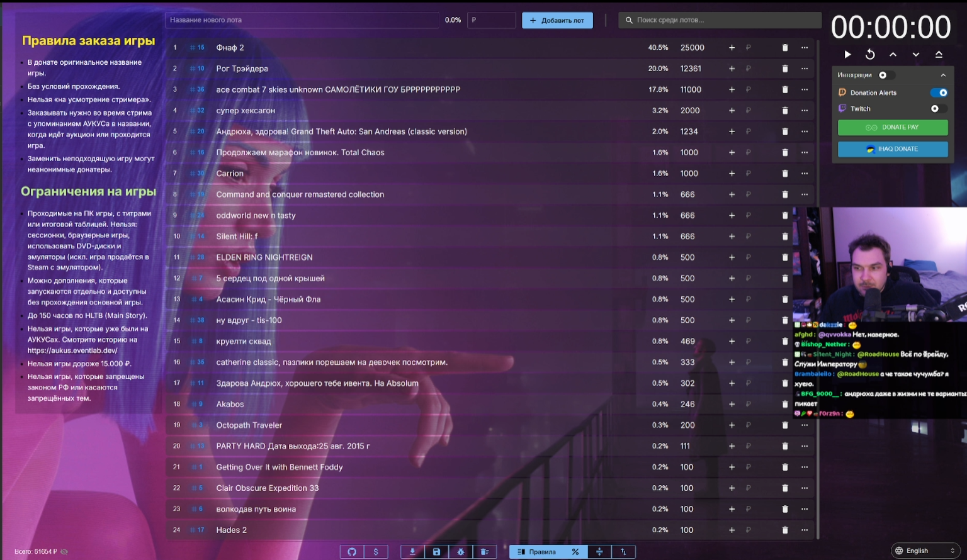Click the sort arrows icon in bottom toolbar
The width and height of the screenshot is (967, 560).
click(x=623, y=552)
